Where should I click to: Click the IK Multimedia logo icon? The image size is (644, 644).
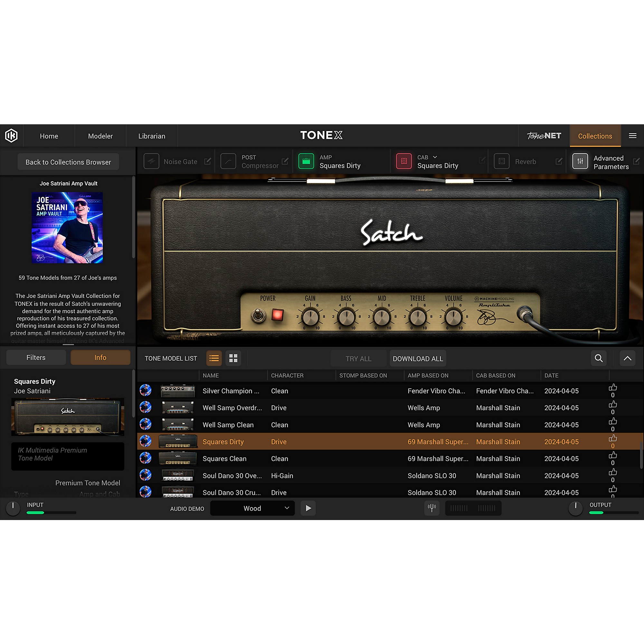[11, 136]
